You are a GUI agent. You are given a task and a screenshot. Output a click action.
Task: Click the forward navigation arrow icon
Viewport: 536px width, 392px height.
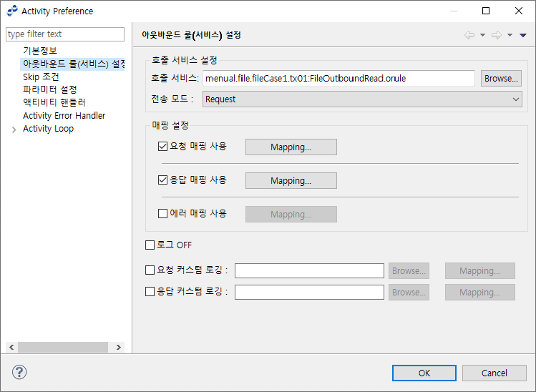[496, 35]
